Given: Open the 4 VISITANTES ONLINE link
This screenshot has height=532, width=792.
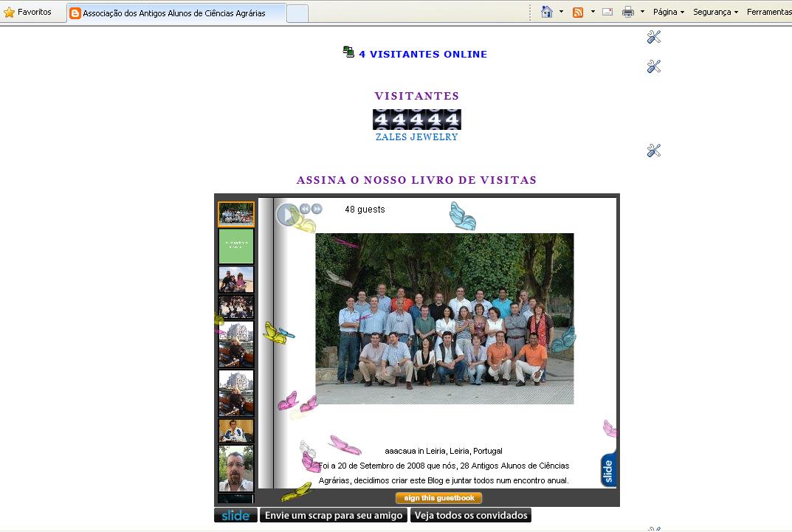Looking at the screenshot, I should click(x=423, y=54).
